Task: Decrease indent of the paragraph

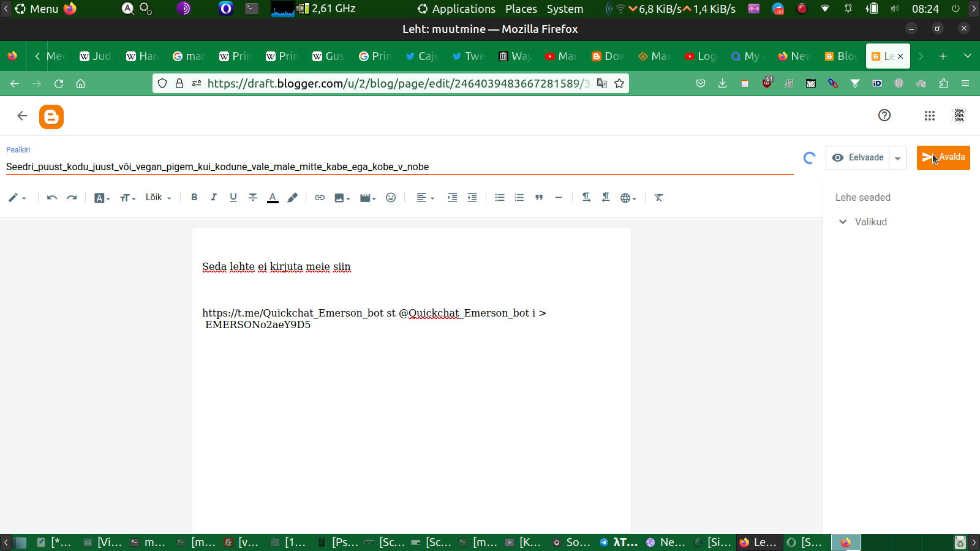Action: tap(472, 198)
